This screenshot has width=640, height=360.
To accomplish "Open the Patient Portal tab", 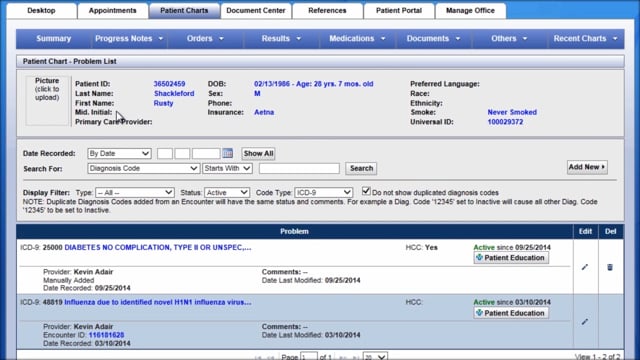I will click(x=399, y=11).
